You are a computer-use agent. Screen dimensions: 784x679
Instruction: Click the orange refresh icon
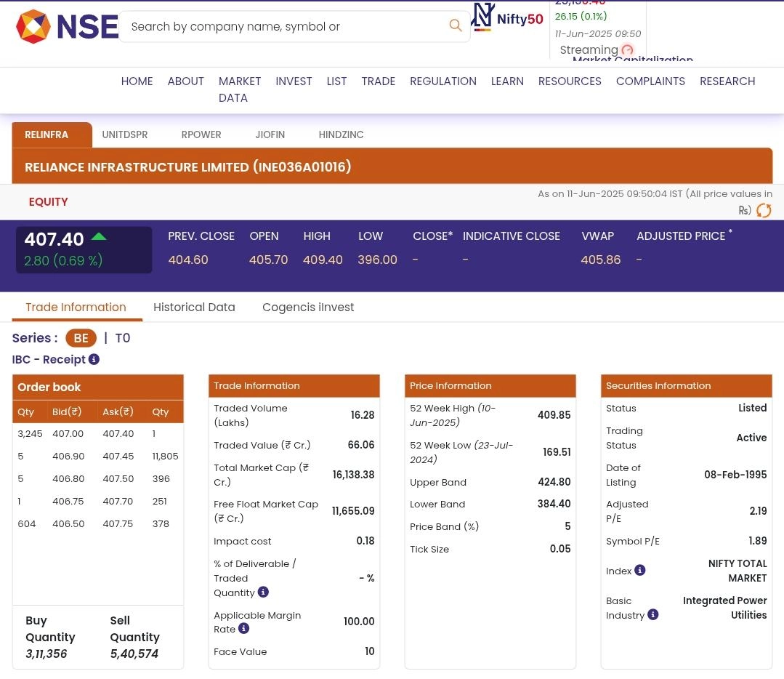coord(764,211)
